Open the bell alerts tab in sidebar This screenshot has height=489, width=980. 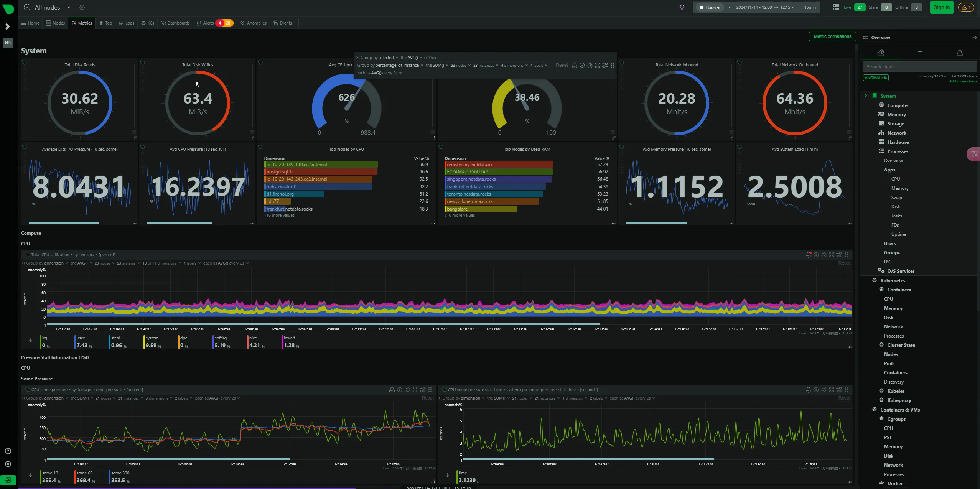tap(959, 53)
